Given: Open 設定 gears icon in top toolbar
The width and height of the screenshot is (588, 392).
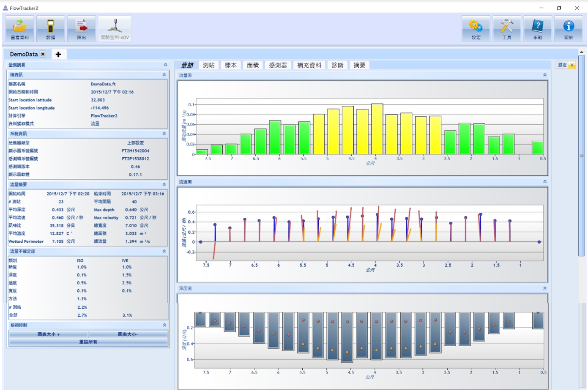Looking at the screenshot, I should point(476,29).
